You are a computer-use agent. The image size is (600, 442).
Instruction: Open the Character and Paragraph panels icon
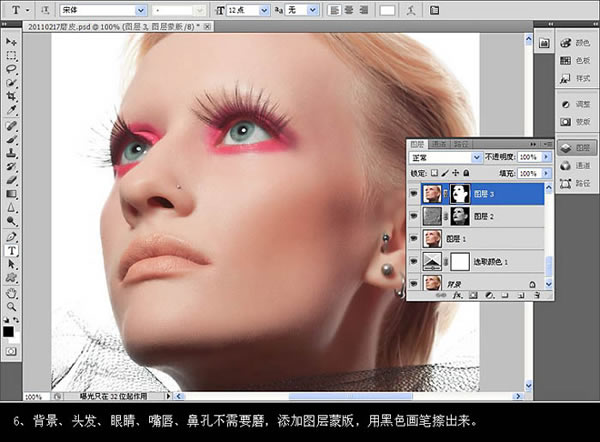click(434, 10)
